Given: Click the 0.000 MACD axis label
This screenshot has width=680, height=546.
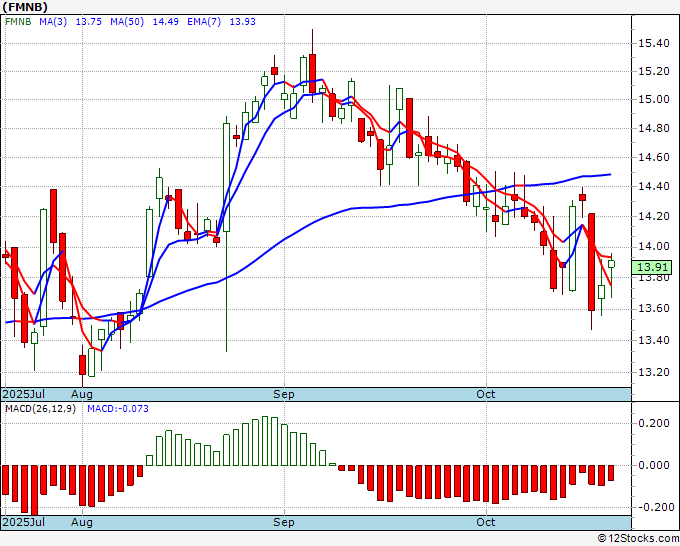Looking at the screenshot, I should point(654,465).
